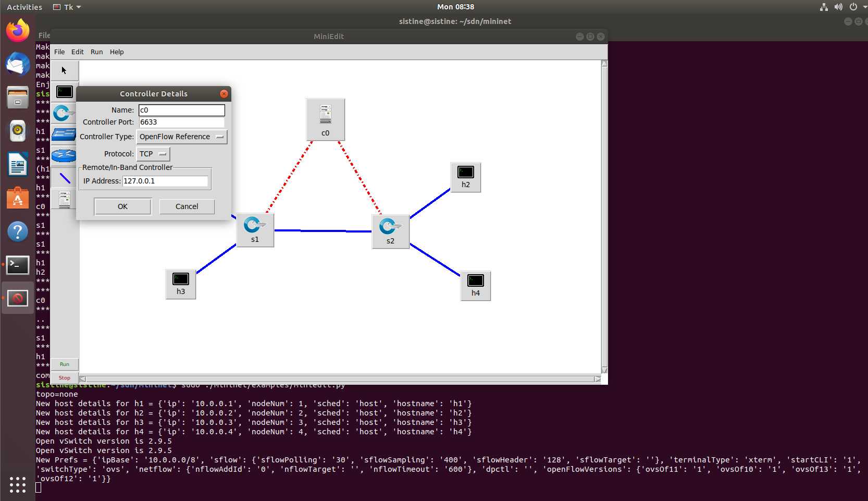868x501 pixels.
Task: Click the vertical scrollbar up arrow
Action: click(604, 64)
